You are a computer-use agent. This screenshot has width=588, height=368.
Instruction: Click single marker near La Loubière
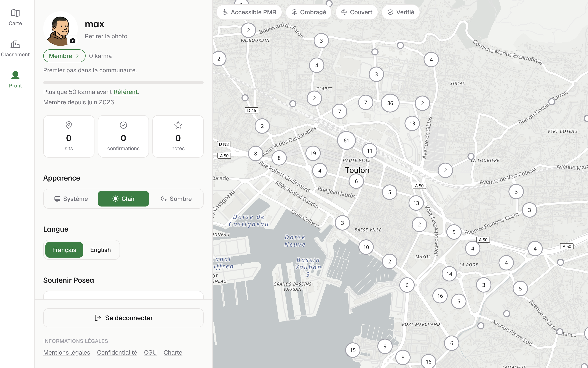click(x=471, y=156)
